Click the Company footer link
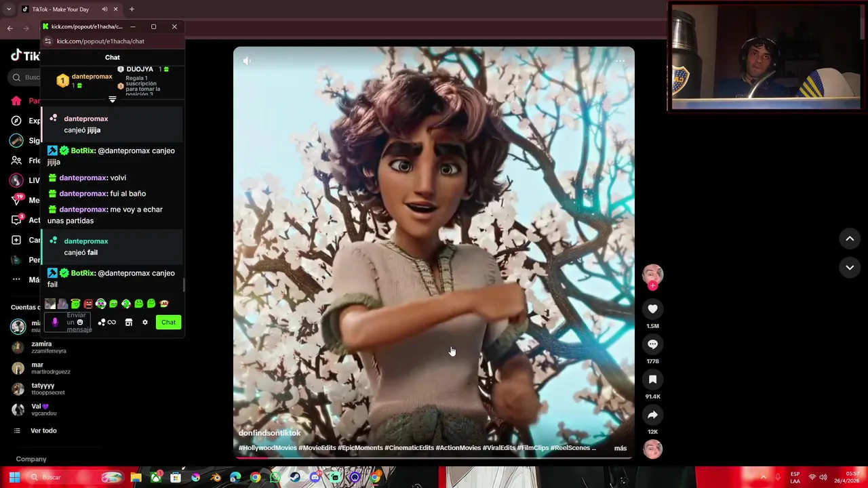This screenshot has height=488, width=868. pyautogui.click(x=31, y=459)
